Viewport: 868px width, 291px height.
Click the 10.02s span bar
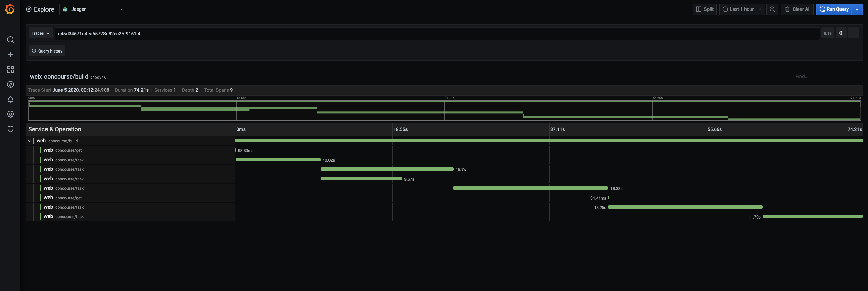coord(278,160)
